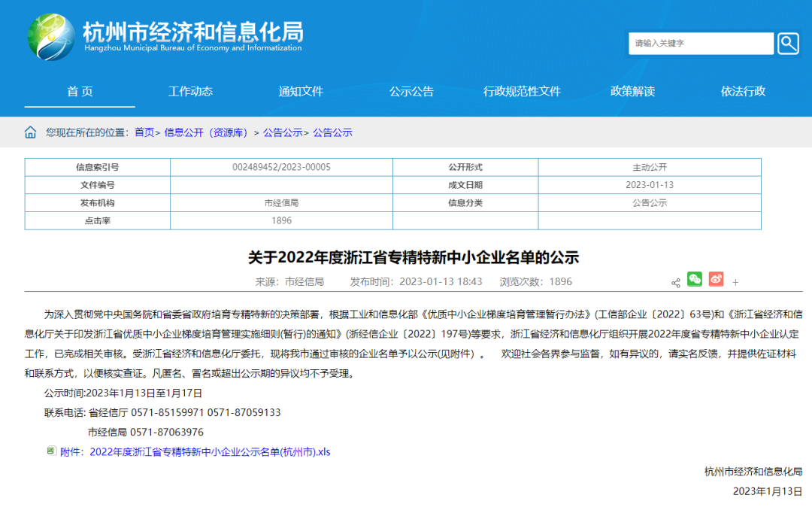Click the magnifier search icon
The width and height of the screenshot is (812, 507).
tap(787, 43)
